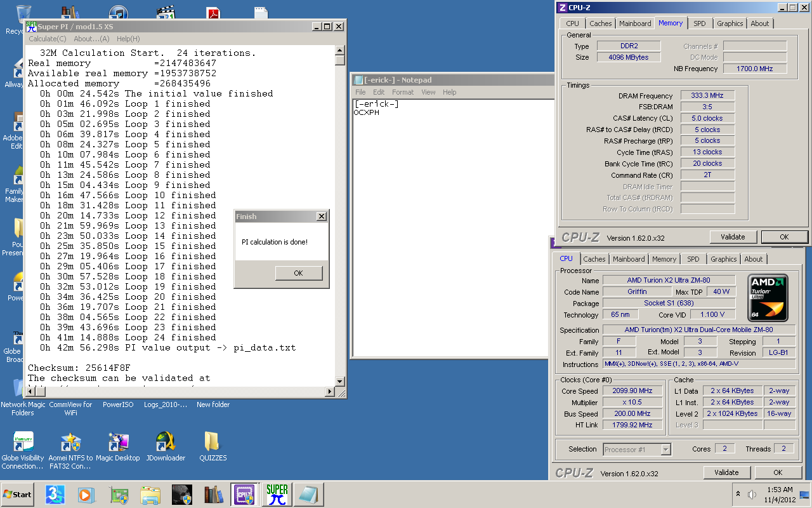
Task: Click the PI value output pi_data.txt line
Action: (x=168, y=347)
